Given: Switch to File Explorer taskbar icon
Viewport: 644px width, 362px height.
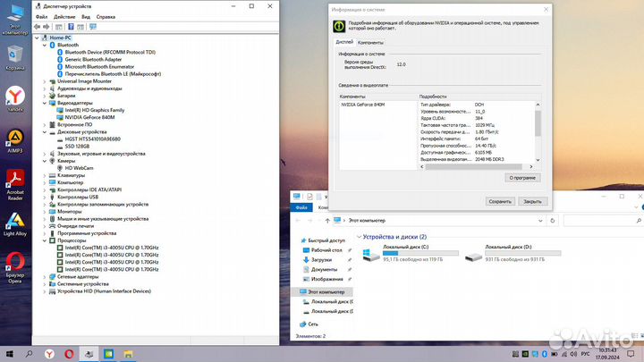Looking at the screenshot, I should (128, 354).
